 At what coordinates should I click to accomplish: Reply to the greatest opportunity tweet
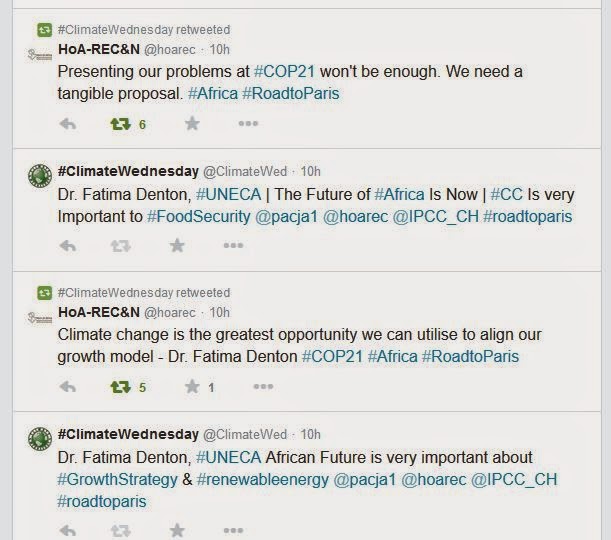click(x=68, y=387)
